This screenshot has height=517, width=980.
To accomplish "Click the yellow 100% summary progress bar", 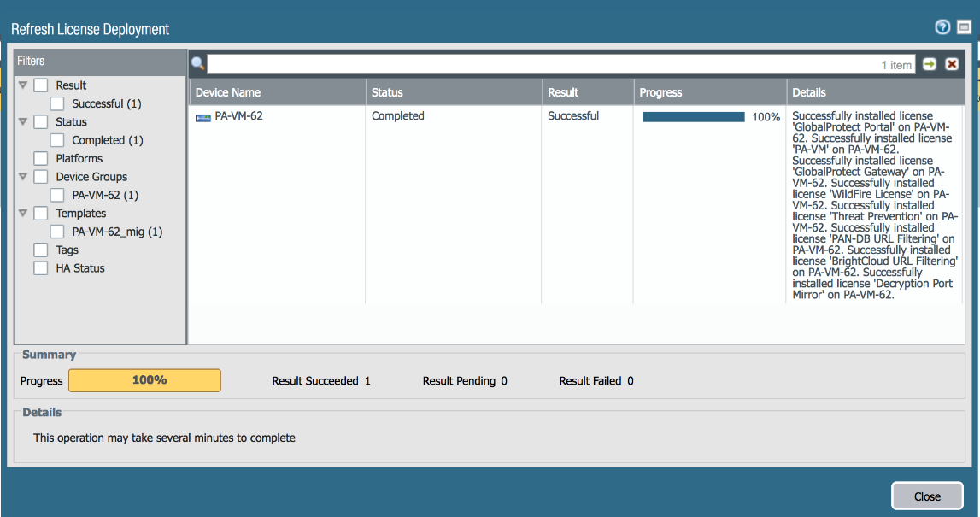I will (x=144, y=380).
